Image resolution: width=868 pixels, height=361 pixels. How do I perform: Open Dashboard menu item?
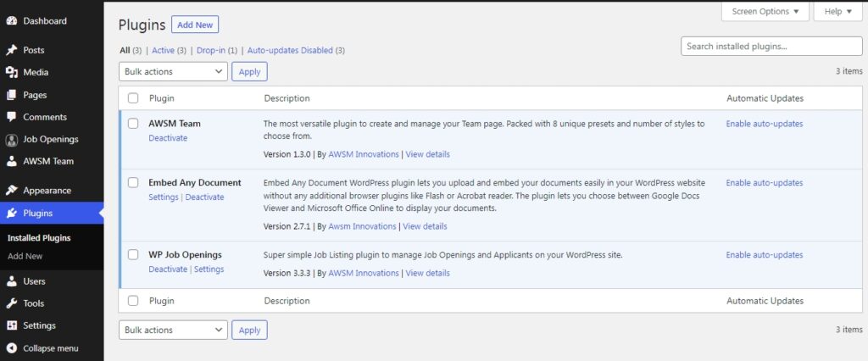click(45, 21)
